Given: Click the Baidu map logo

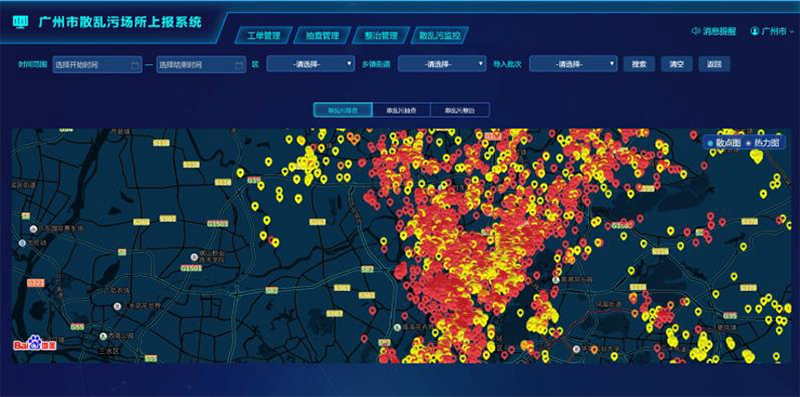Looking at the screenshot, I should click(35, 343).
